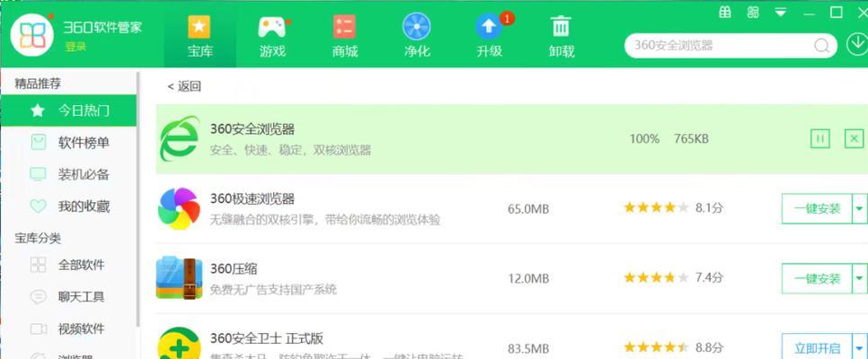
Task: Switch to the 游戏 tab
Action: coord(272,36)
